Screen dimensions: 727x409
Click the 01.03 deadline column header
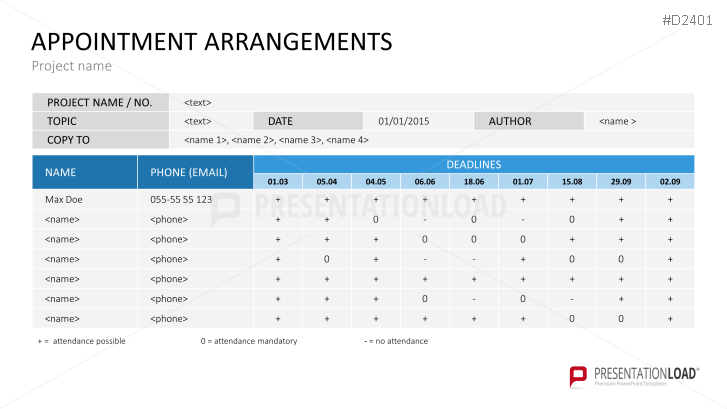tap(278, 182)
